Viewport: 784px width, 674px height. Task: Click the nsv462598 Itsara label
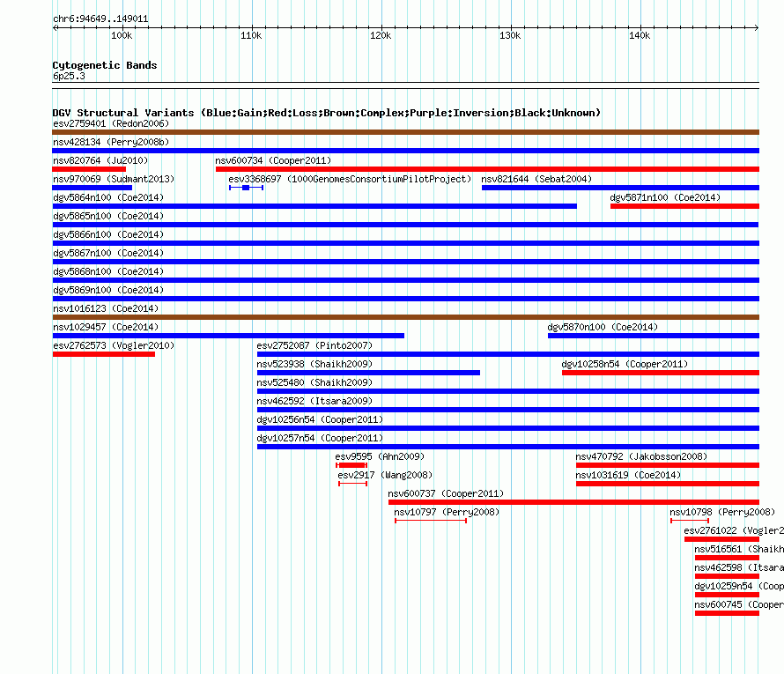pos(739,567)
